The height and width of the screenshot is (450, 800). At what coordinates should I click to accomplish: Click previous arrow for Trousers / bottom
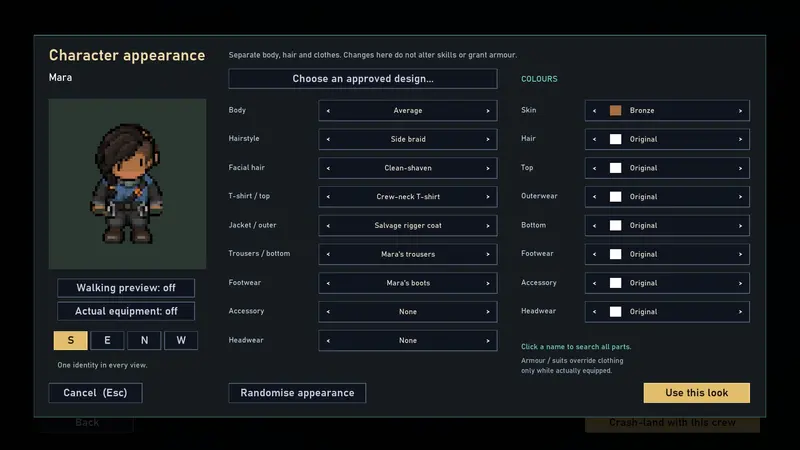point(328,254)
